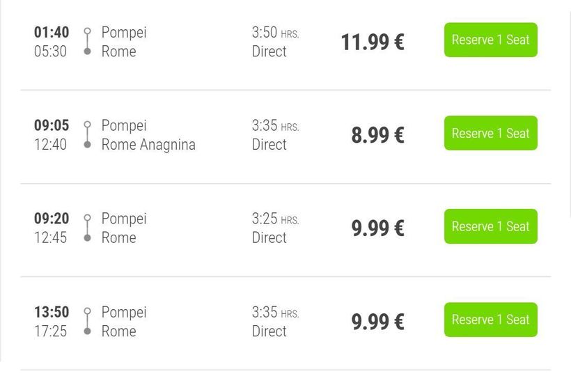Click the route stop icon for 13:50 trip
Image resolution: width=571 pixels, height=392 pixels.
coord(87,322)
